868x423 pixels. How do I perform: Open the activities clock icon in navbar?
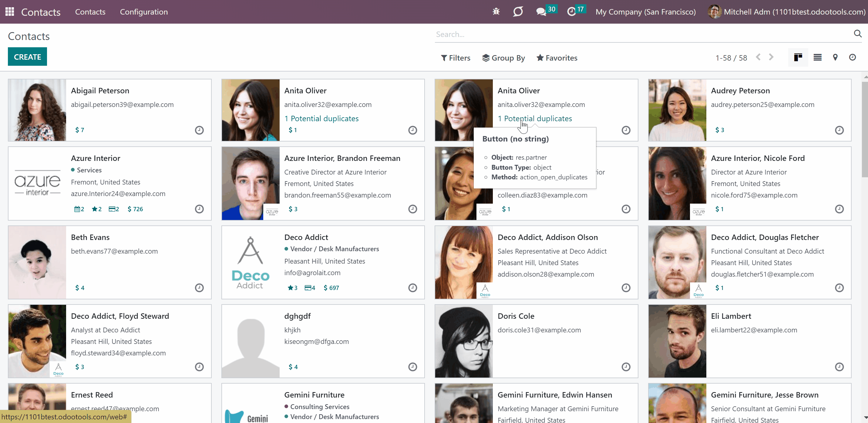[x=571, y=12]
